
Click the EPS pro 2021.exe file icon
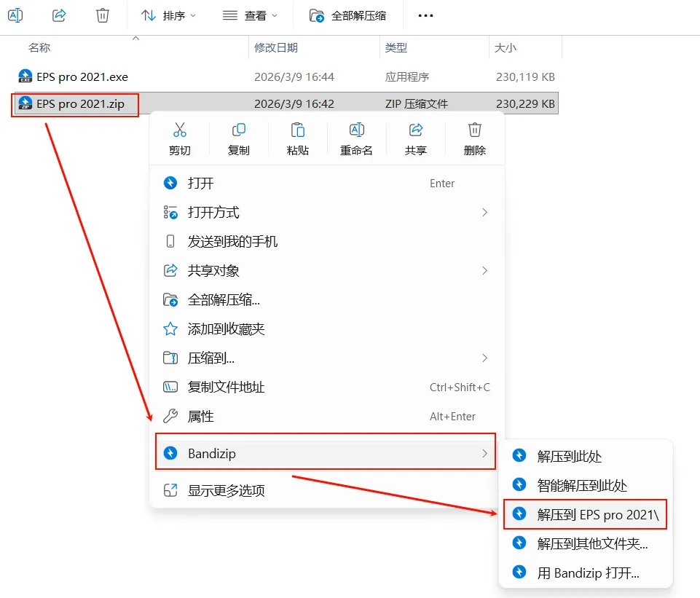(25, 76)
